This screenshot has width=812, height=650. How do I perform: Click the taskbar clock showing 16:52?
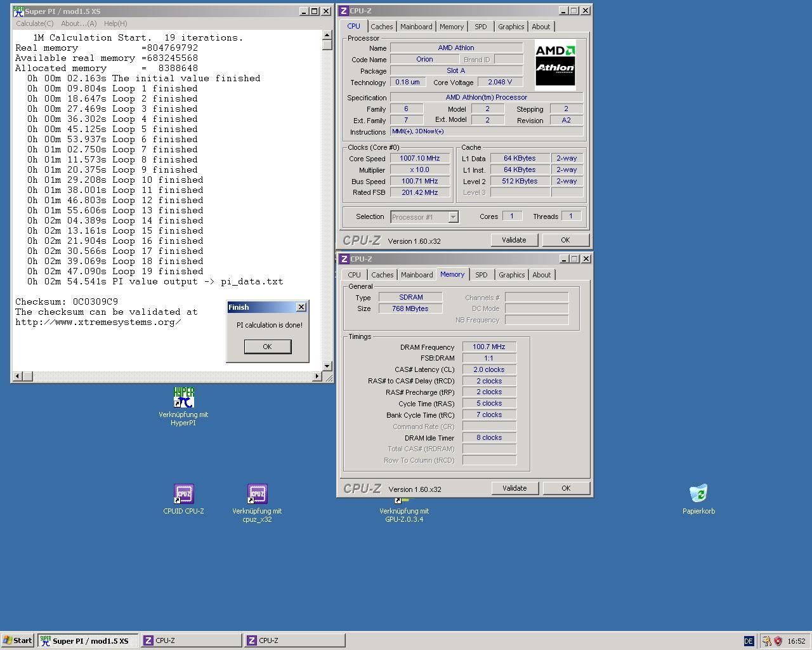click(796, 641)
